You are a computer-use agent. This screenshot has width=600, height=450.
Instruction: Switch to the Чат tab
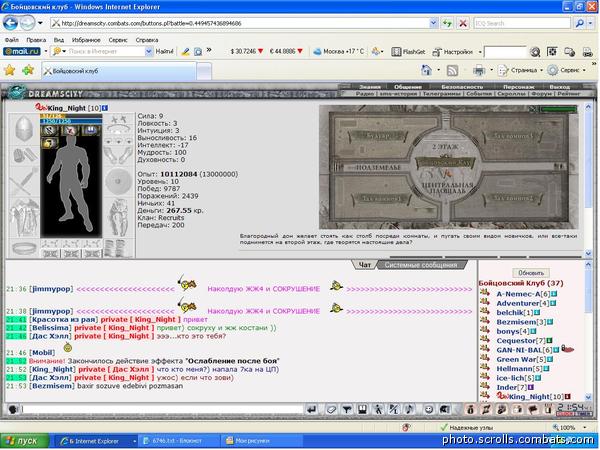(364, 265)
